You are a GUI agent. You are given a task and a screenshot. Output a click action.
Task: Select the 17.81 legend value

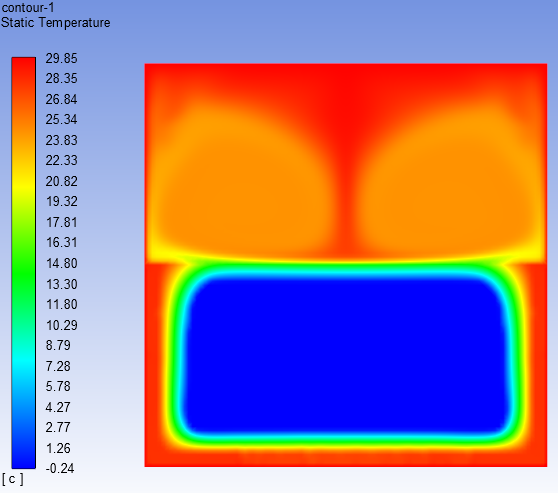(61, 222)
